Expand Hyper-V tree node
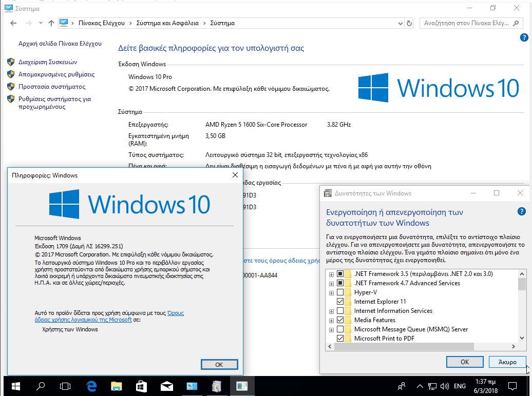 click(331, 292)
